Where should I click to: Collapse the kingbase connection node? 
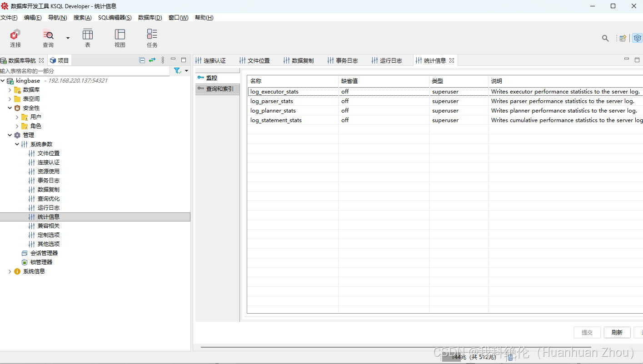pyautogui.click(x=3, y=81)
